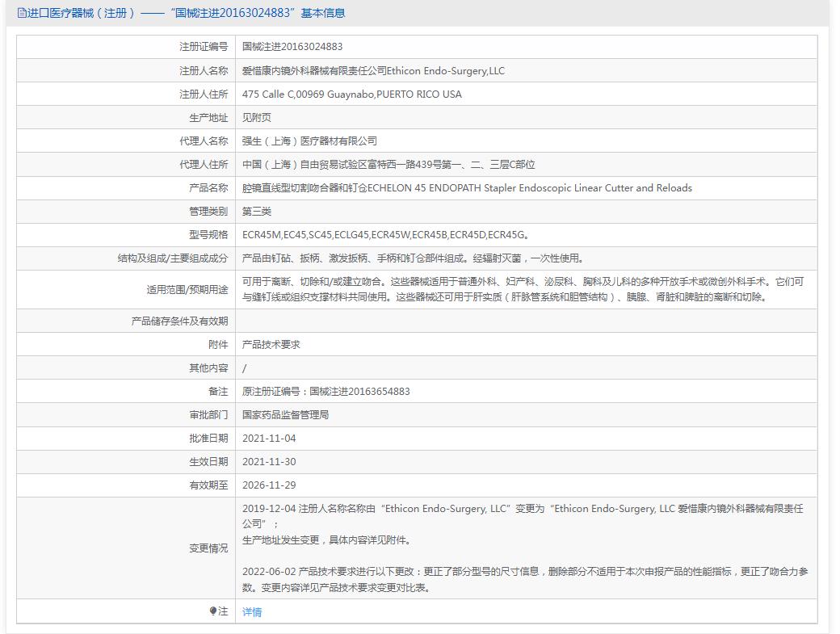Click the 适用范围/预期用途 label
Screen dimensions: 840x634
(x=187, y=290)
